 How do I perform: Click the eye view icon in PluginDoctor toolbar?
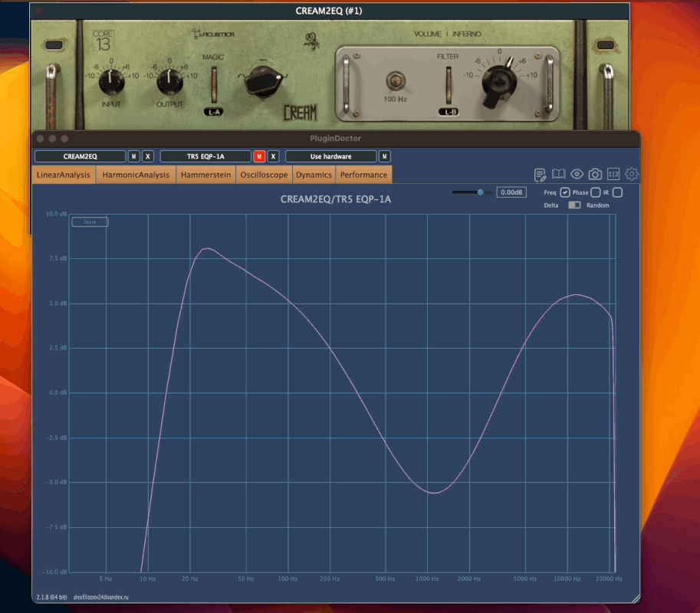coord(577,175)
